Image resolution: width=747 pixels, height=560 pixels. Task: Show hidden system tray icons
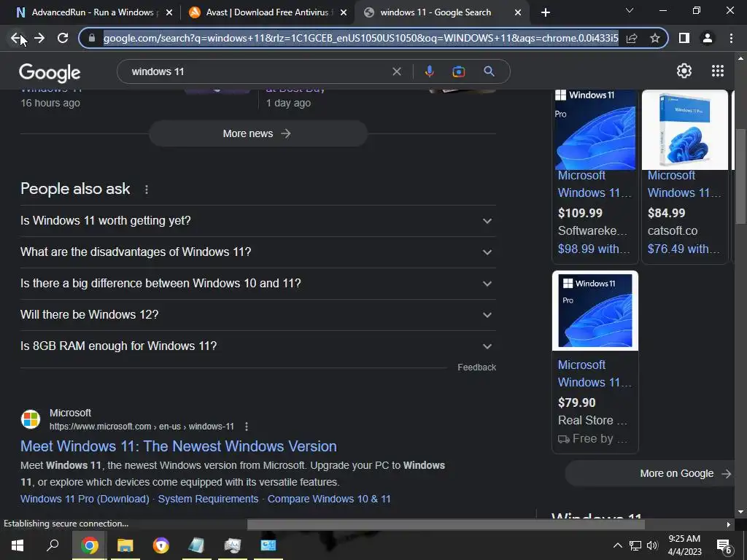coord(617,545)
